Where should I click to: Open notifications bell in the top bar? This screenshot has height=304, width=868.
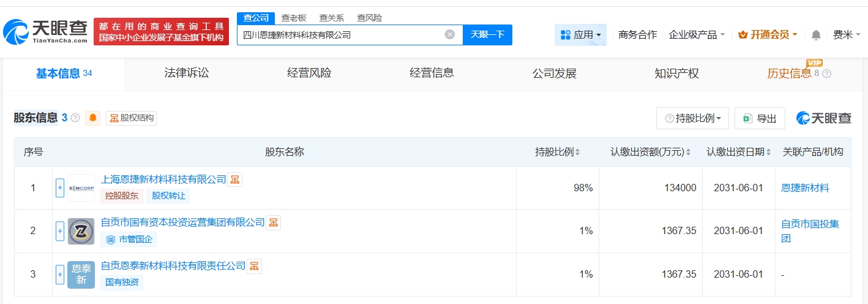(816, 35)
